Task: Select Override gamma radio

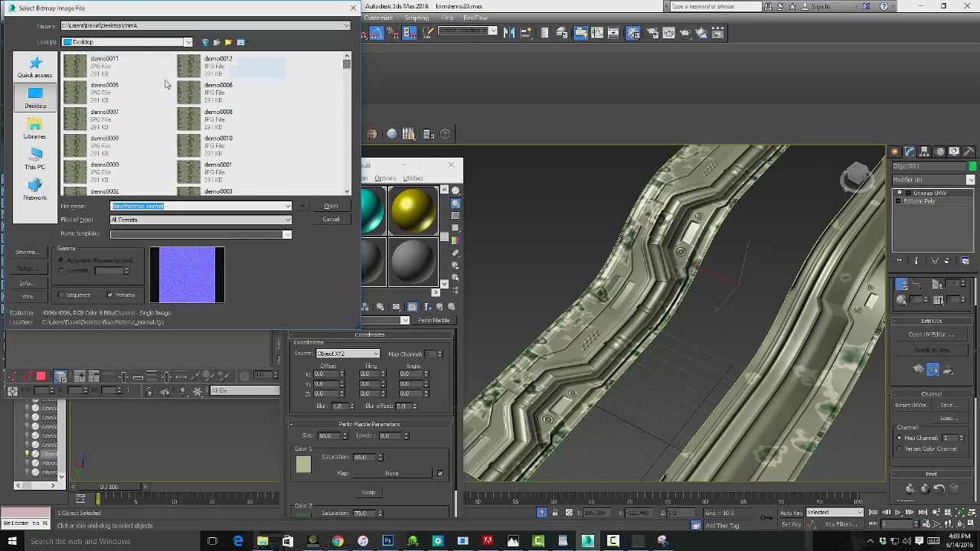Action: (61, 270)
